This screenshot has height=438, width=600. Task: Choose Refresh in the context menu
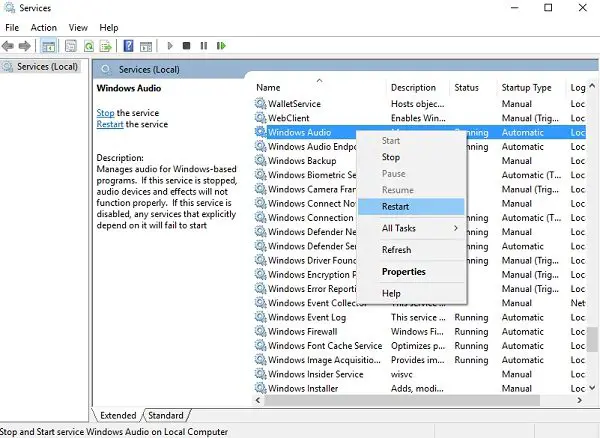click(x=411, y=250)
